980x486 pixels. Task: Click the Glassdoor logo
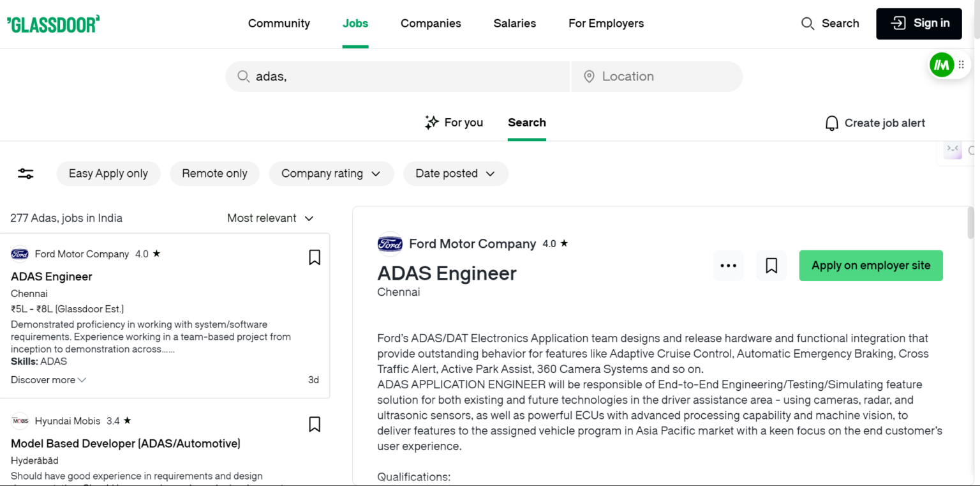(54, 24)
